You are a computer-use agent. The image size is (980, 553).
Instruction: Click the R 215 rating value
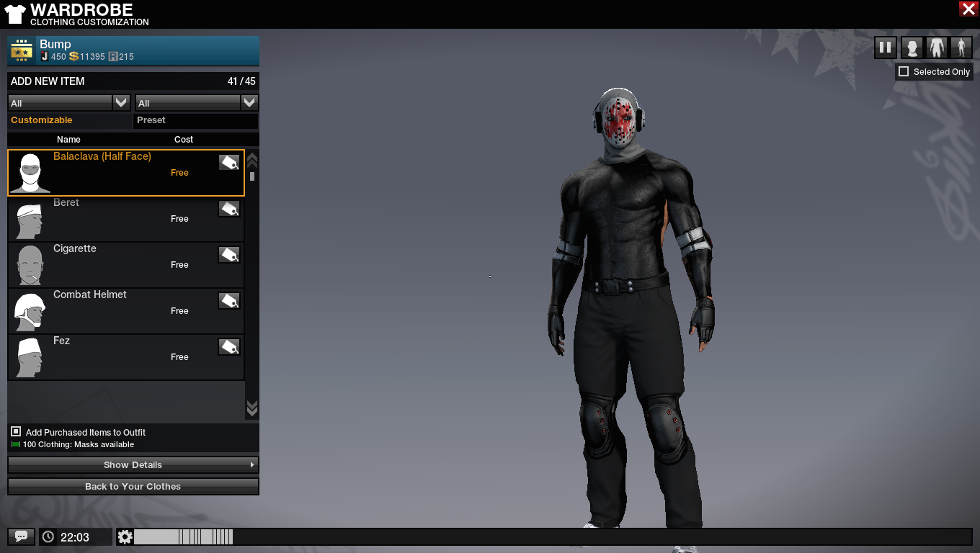tap(121, 56)
